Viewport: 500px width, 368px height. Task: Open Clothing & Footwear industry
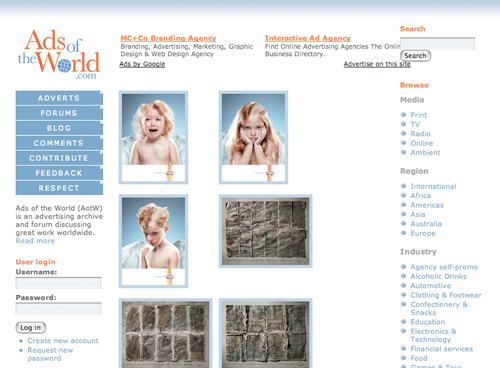pos(446,295)
